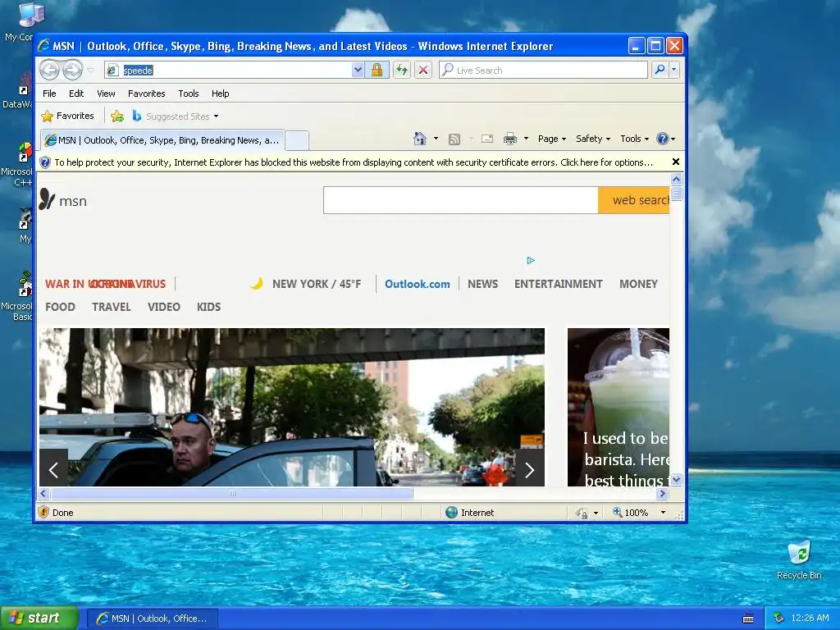This screenshot has width=840, height=630.
Task: Expand the Suggested Sites dropdown
Action: point(216,116)
